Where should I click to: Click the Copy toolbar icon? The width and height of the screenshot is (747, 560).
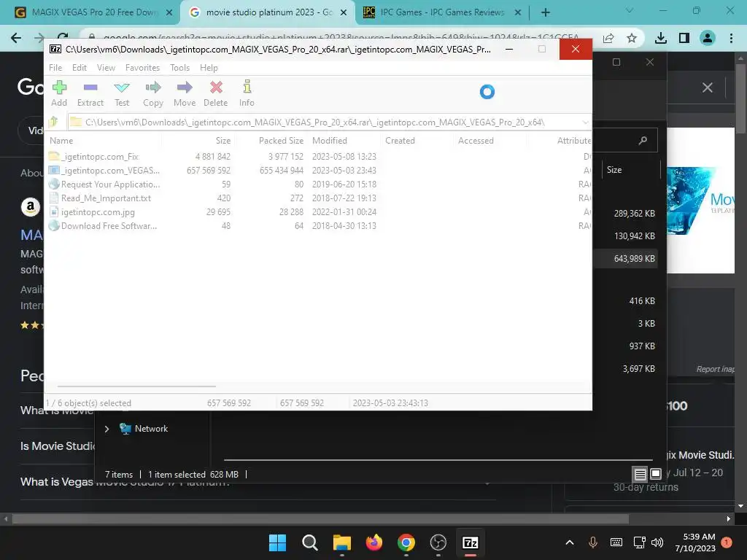tap(153, 93)
